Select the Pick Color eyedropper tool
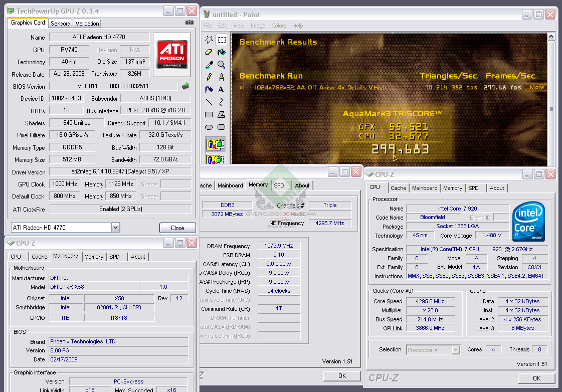Image resolution: width=562 pixels, height=392 pixels. [x=209, y=65]
